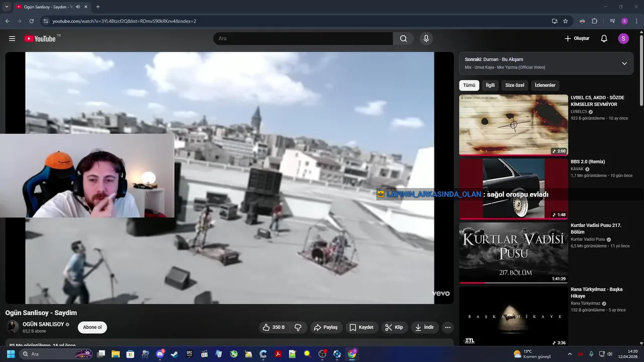Click the YouTube search field
Screen dimensions: 644x362
click(303, 39)
